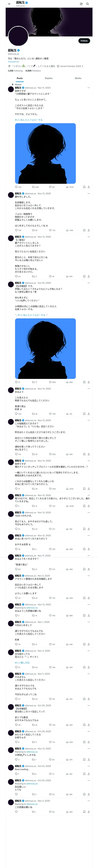Share the pinned Nov 11 post
Screen dimensions: 98x868
tap(89, 187)
